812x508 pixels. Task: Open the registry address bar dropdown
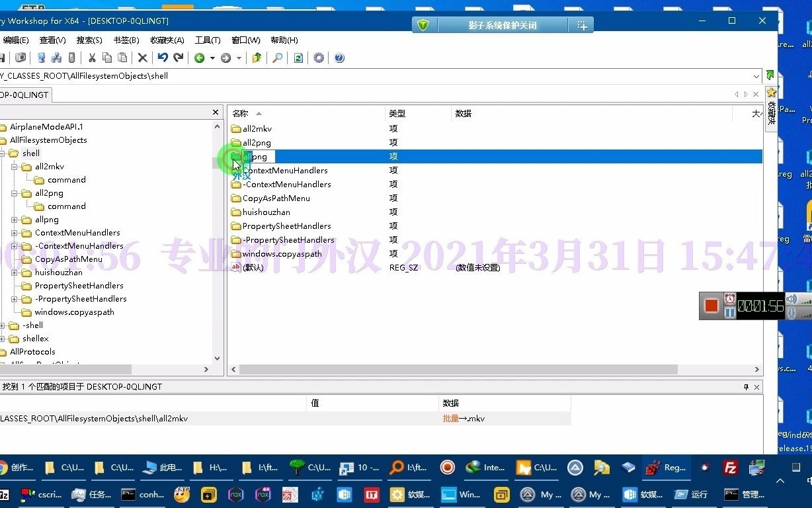[x=756, y=75]
